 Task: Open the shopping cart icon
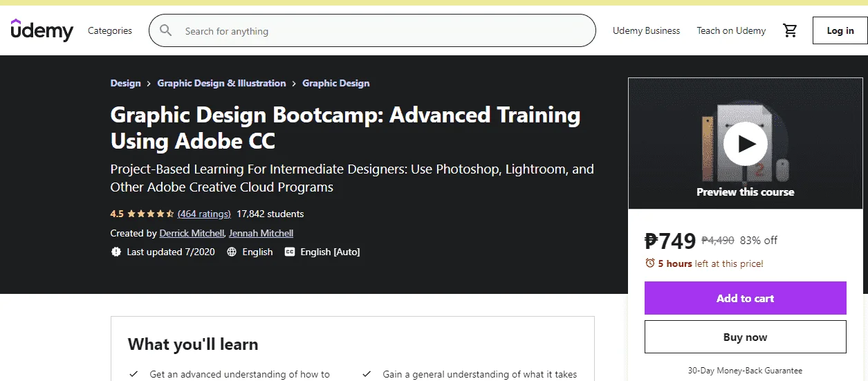point(790,30)
